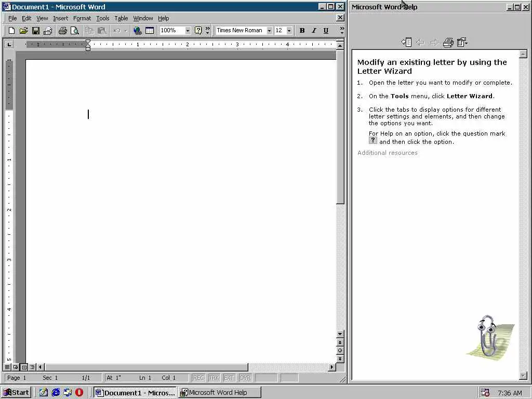Click the Undo arrow icon

tap(117, 31)
